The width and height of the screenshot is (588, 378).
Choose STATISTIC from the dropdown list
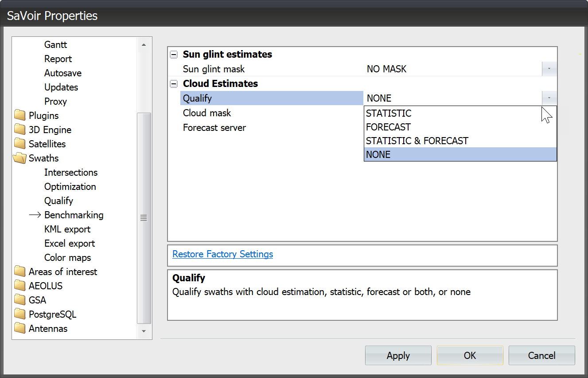click(x=389, y=113)
